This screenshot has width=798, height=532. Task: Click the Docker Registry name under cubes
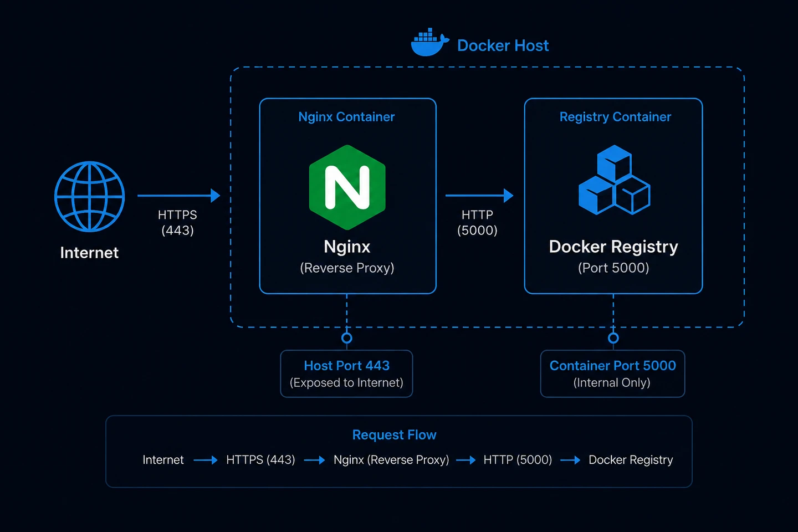[613, 247]
